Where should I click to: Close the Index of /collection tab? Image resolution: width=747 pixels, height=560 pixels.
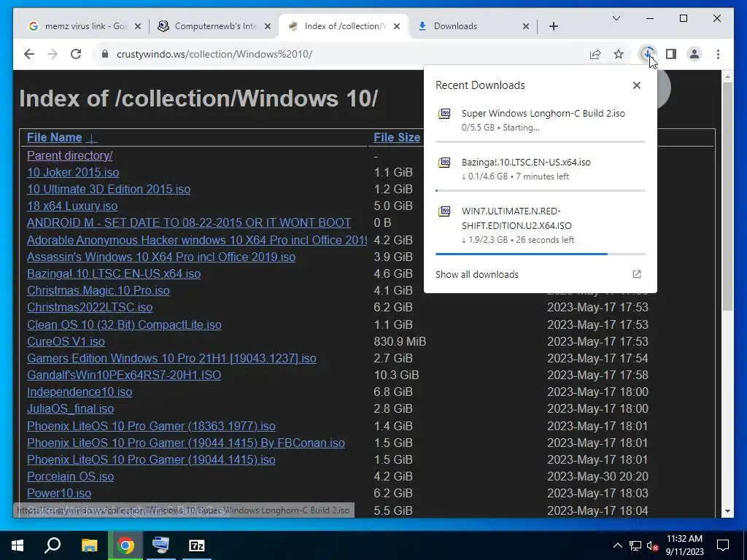(397, 26)
